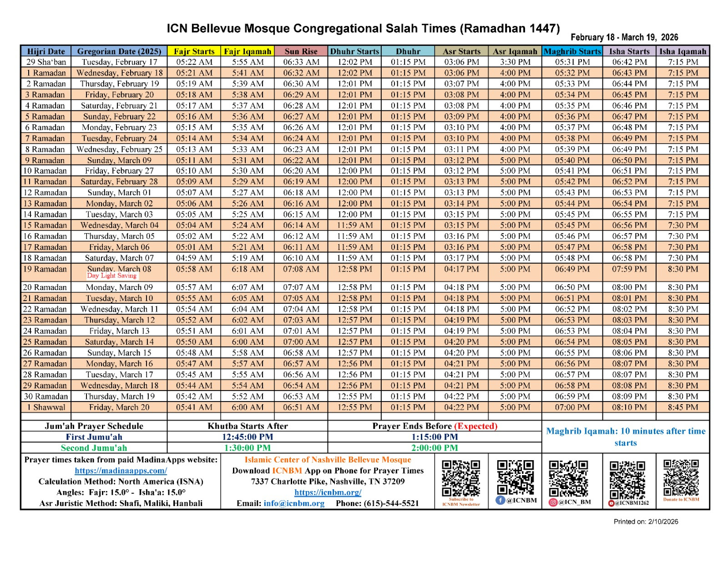Click the YouTube icon beside @ICNBM1262
The width and height of the screenshot is (728, 562).
tap(612, 503)
